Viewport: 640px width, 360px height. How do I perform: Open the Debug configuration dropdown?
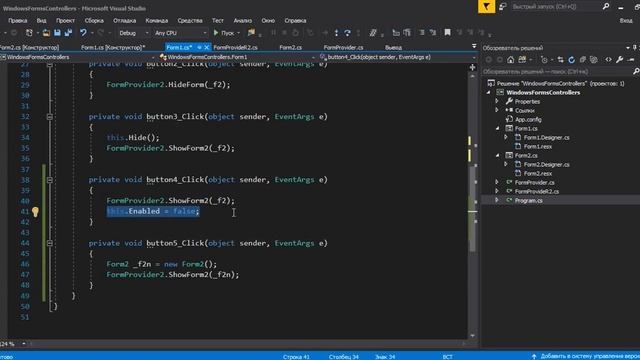click(133, 33)
